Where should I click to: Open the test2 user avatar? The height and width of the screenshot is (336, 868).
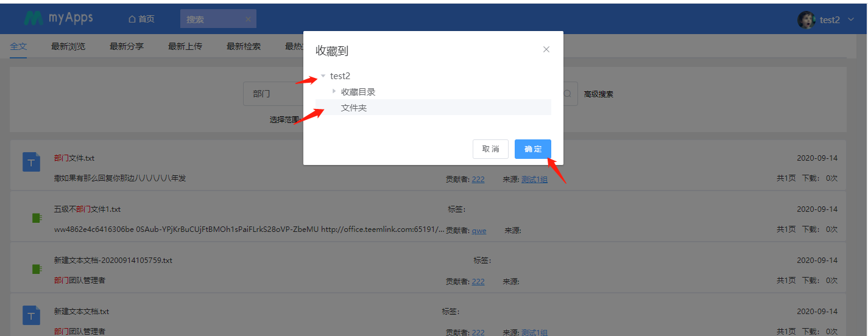[x=806, y=19]
